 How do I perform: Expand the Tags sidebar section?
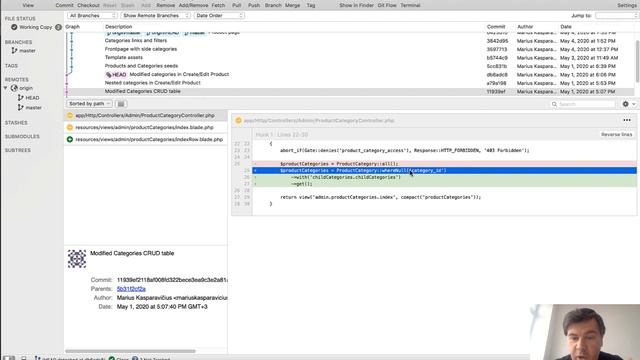tap(11, 66)
